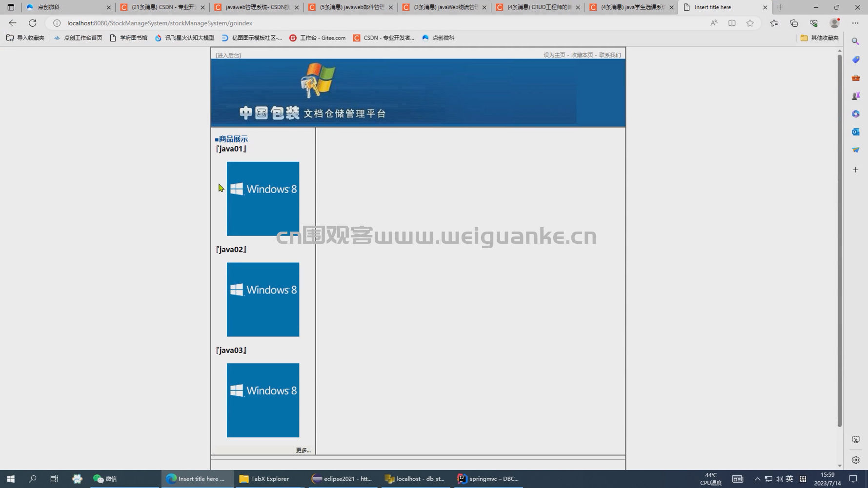Open sidebar Shopping tag icon
This screenshot has width=868, height=488.
[x=855, y=59]
